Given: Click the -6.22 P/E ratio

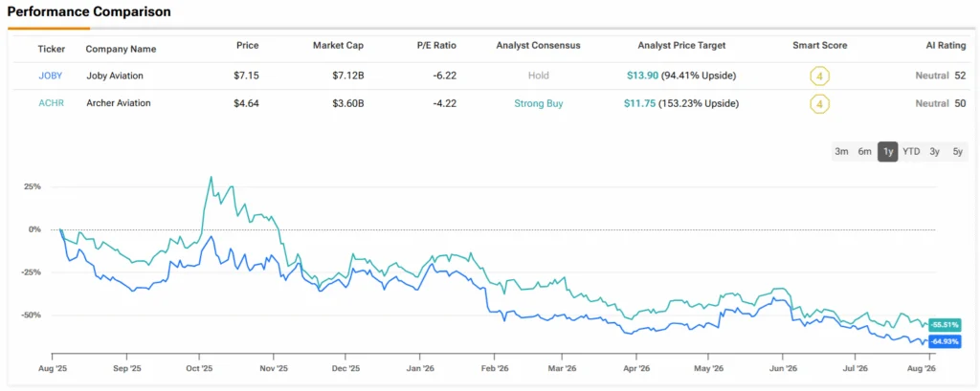Looking at the screenshot, I should point(444,76).
